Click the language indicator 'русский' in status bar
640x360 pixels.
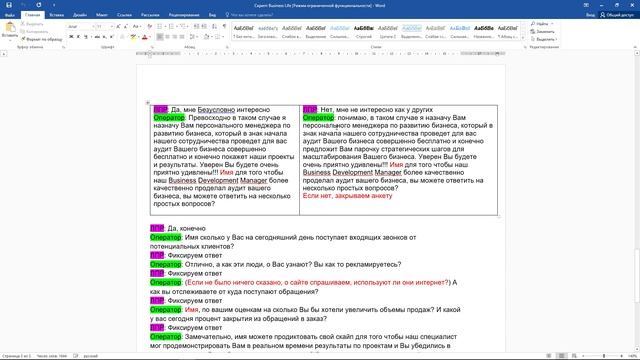(x=91, y=356)
